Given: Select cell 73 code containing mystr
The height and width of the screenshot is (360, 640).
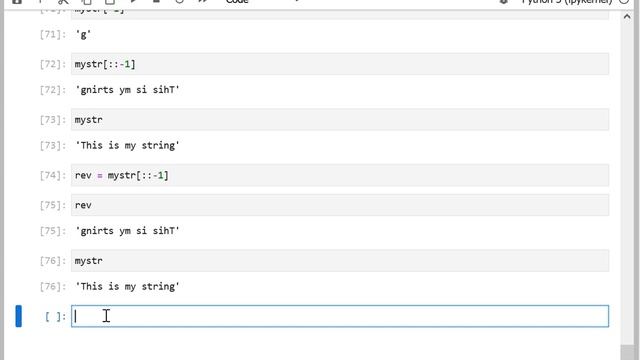Looking at the screenshot, I should (340, 120).
